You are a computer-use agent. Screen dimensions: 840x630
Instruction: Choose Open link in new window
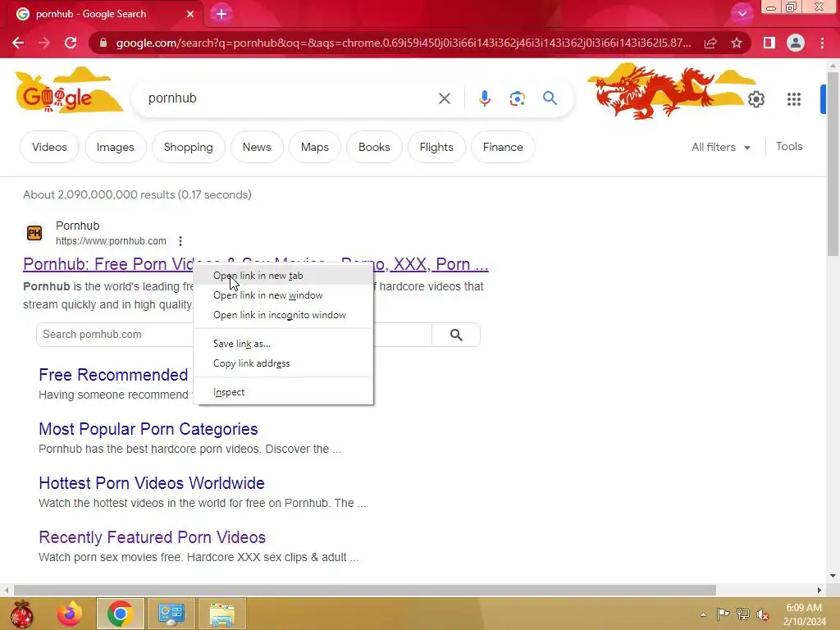point(283,295)
